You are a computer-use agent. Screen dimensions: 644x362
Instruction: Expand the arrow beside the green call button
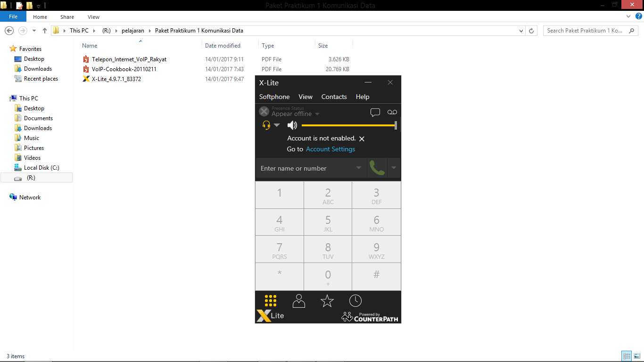[x=394, y=168]
